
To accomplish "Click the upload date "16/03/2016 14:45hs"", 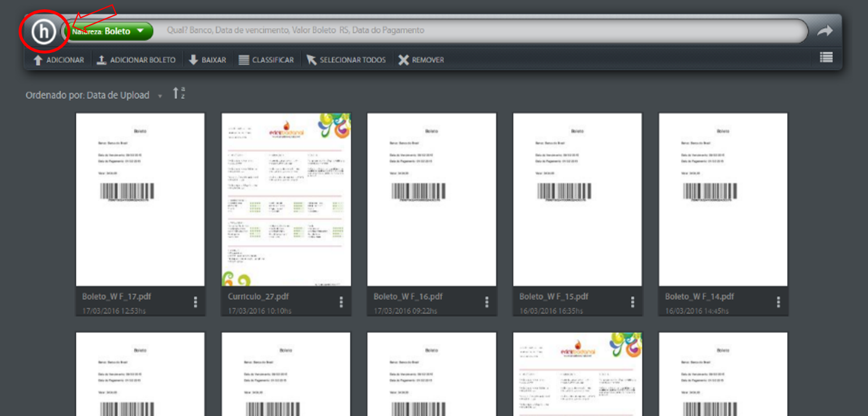I will click(x=697, y=311).
